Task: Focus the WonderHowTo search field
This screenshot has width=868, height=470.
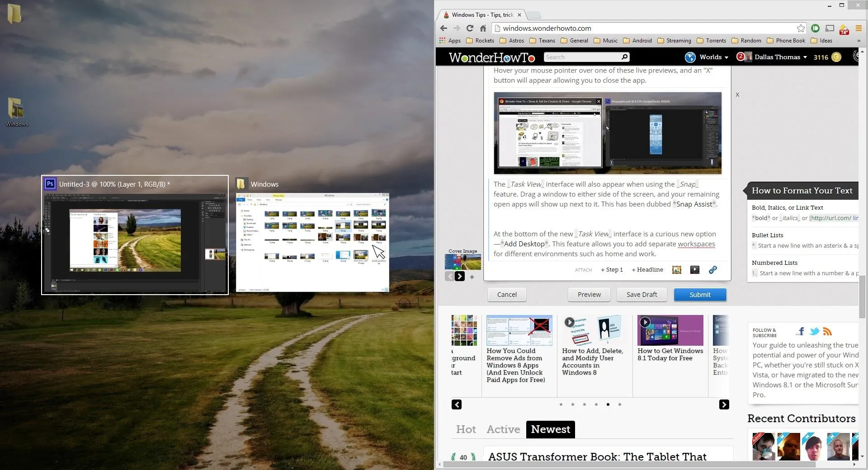Action: point(582,57)
